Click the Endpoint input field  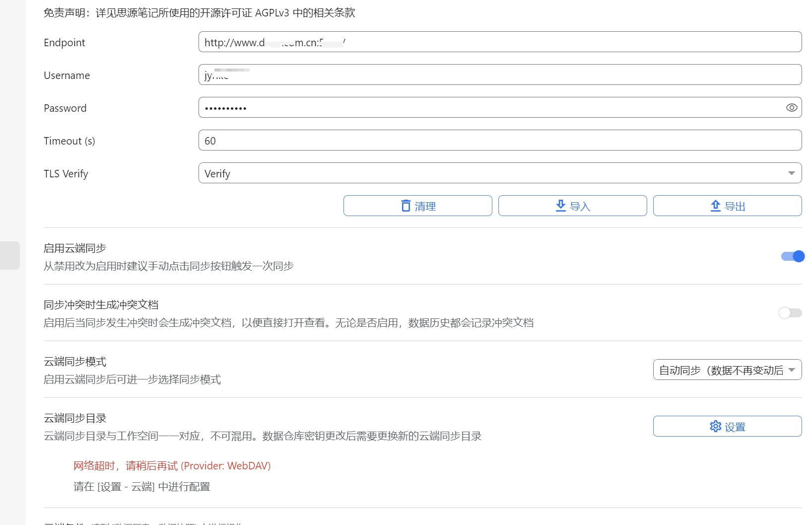(x=499, y=42)
